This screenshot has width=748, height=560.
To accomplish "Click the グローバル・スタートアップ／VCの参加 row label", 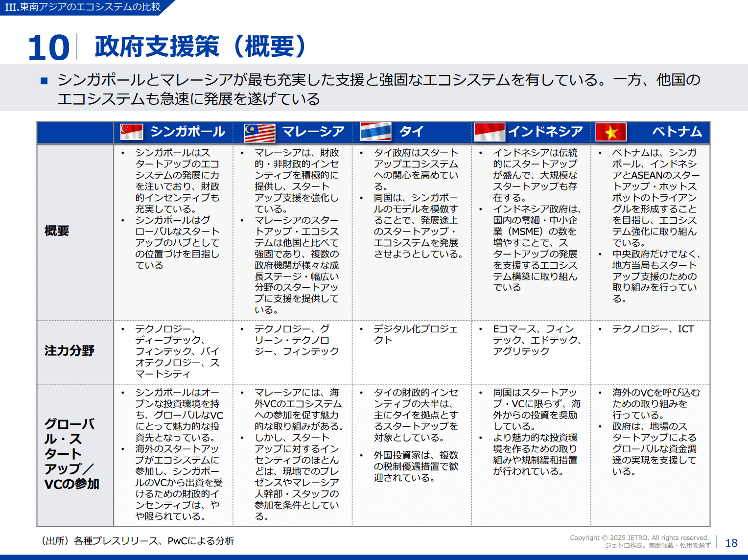I will click(x=72, y=454).
